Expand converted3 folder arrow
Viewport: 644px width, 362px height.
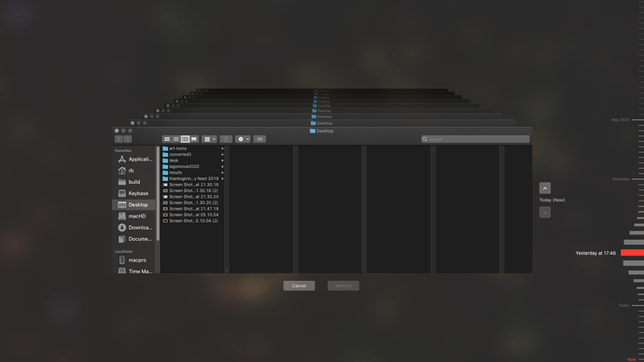coord(223,155)
